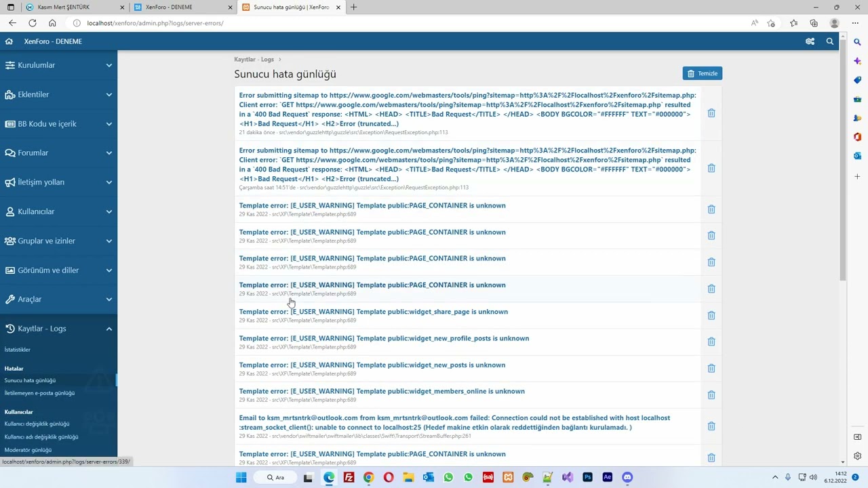Screen dimensions: 868x488
Task: Collapse the Kayıtlar - Logs section
Action: pyautogui.click(x=58, y=329)
